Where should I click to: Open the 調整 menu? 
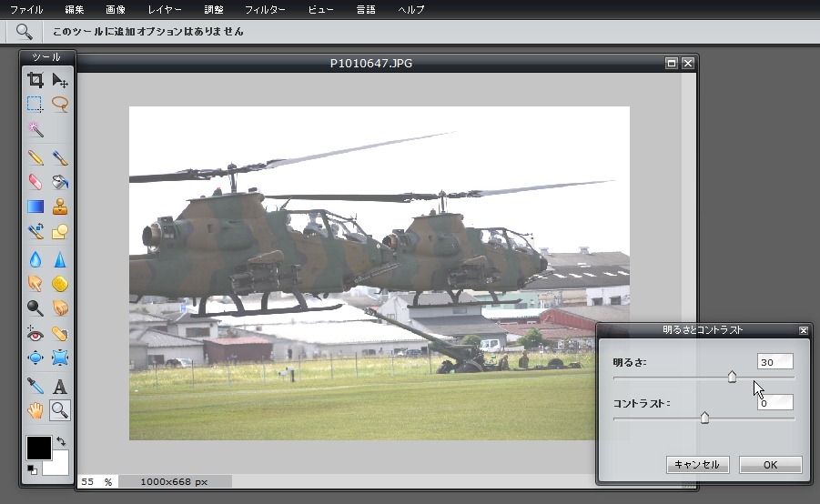click(x=214, y=9)
